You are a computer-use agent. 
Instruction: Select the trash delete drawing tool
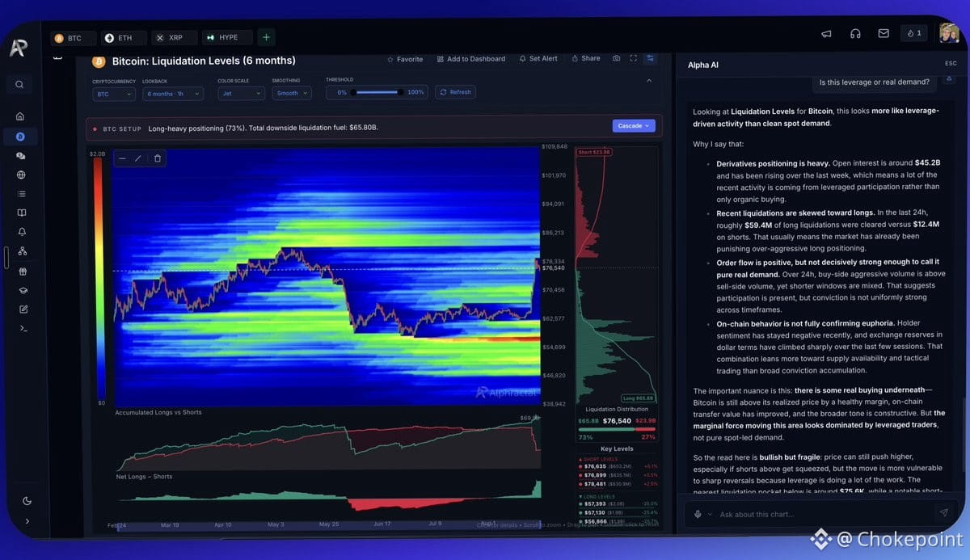[158, 158]
